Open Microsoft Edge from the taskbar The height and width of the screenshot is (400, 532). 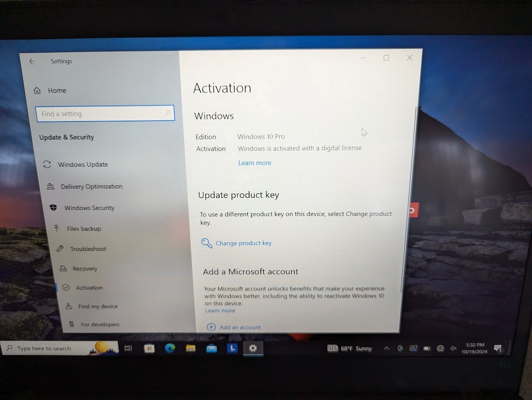point(170,348)
